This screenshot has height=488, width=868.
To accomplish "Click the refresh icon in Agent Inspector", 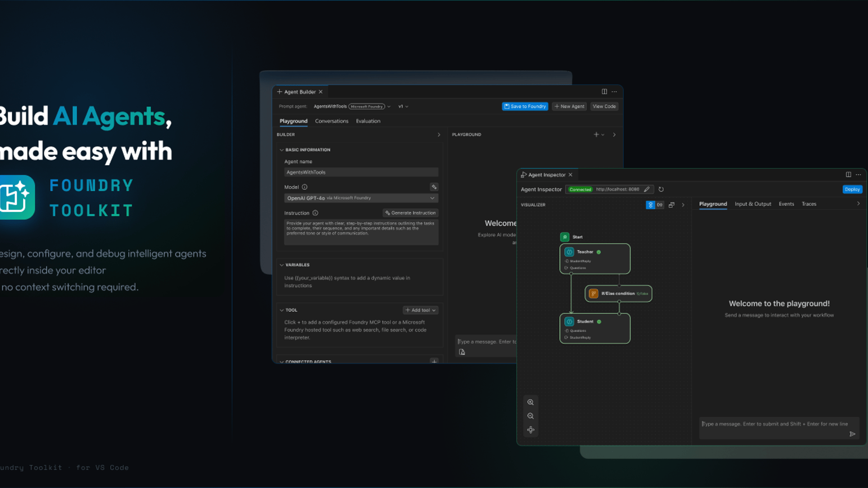I will coord(661,189).
